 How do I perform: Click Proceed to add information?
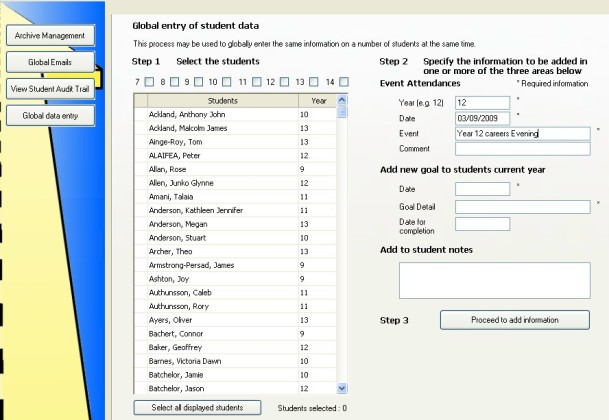pos(515,320)
